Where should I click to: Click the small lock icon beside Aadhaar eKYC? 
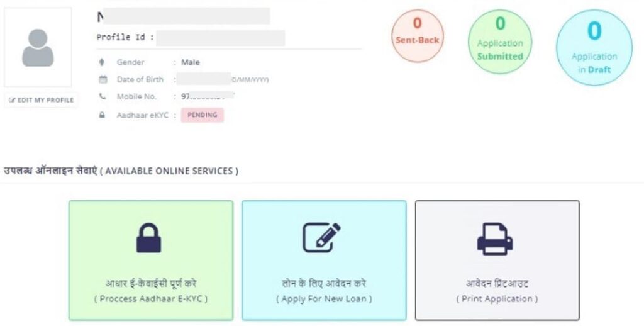103,115
